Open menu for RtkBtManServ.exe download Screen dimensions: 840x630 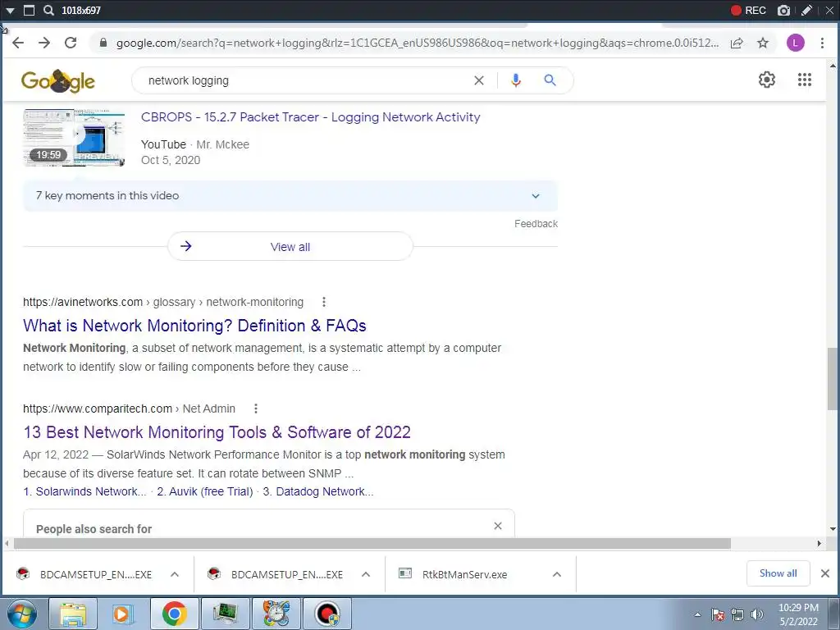tap(557, 574)
